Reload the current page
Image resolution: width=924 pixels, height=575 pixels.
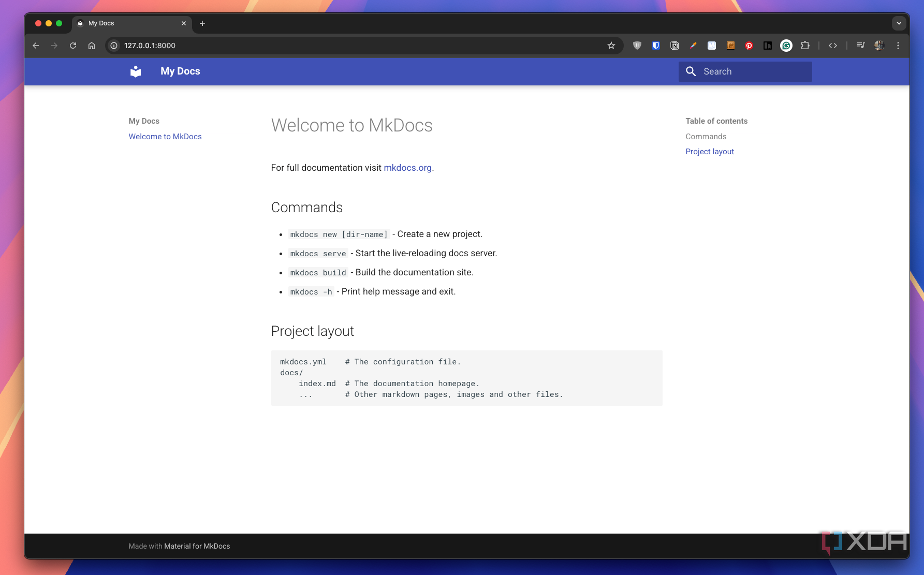73,46
